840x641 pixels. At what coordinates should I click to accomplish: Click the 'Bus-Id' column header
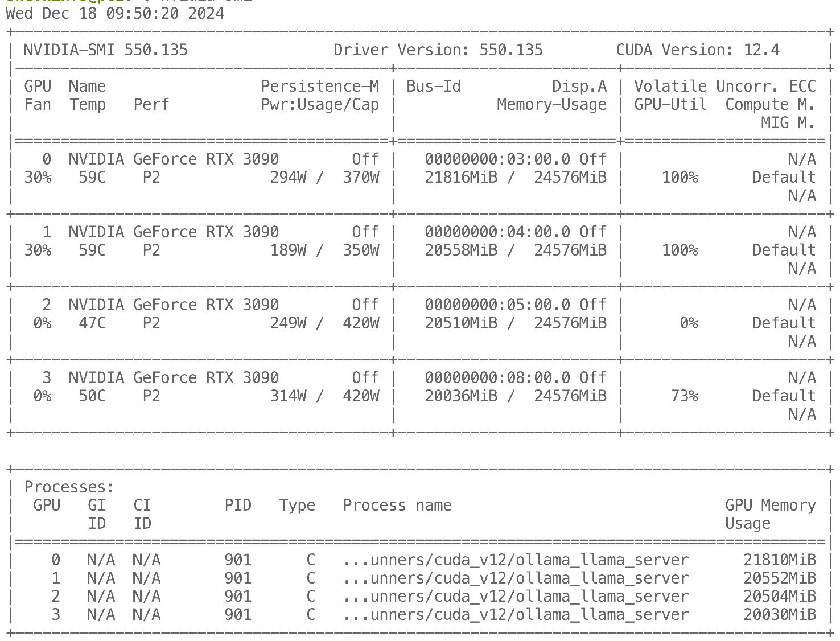(433, 87)
